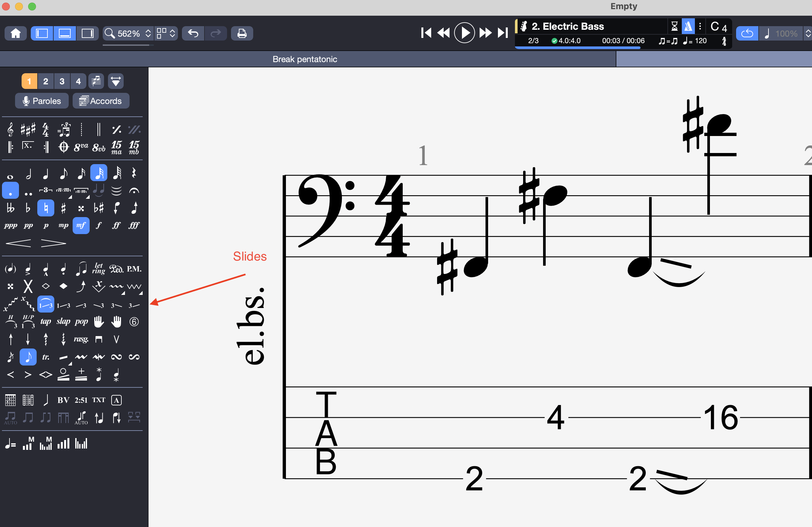Viewport: 812px width, 527px height.
Task: Toggle the dotted note
Action: tap(10, 191)
